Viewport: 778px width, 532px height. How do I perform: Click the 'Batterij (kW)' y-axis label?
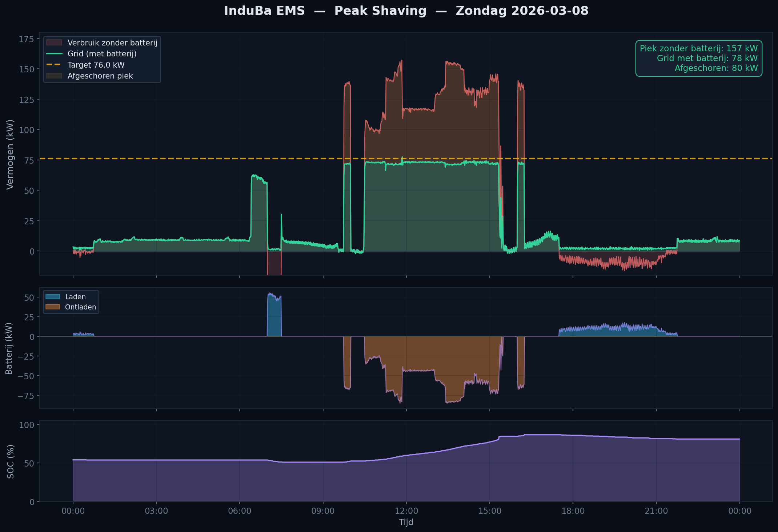click(x=9, y=348)
